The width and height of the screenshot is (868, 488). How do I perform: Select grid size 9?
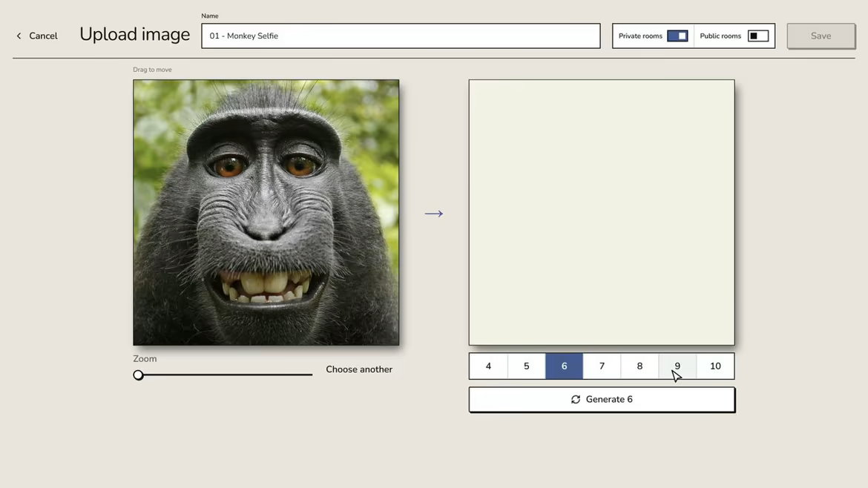pos(677,366)
